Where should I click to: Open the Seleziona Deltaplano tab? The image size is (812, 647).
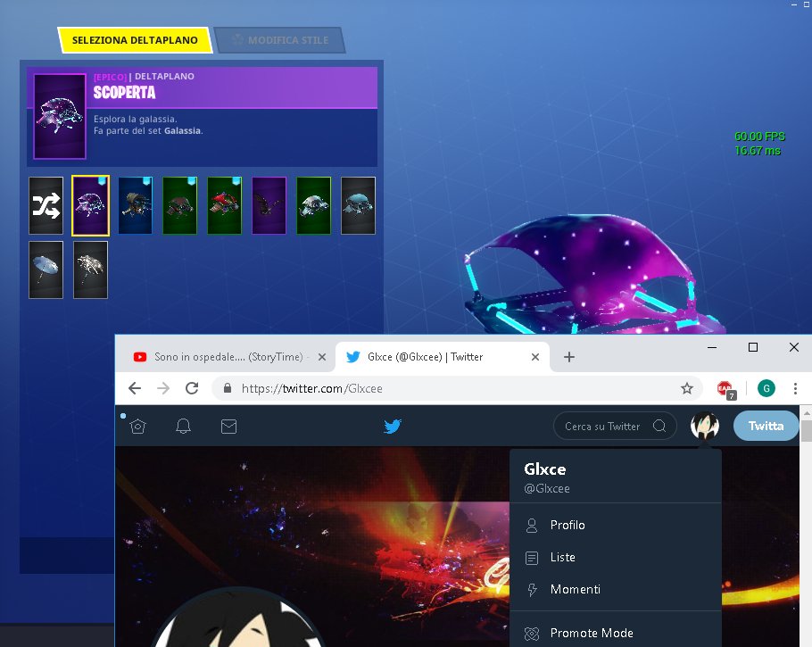point(135,40)
